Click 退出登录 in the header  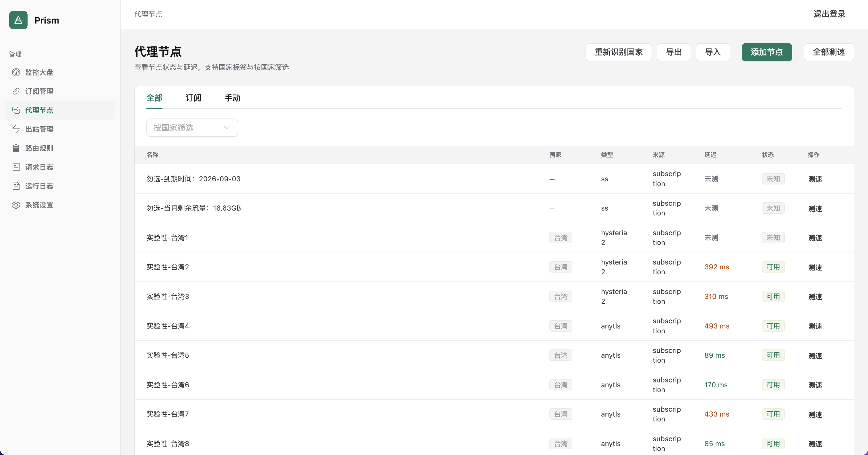tap(829, 14)
